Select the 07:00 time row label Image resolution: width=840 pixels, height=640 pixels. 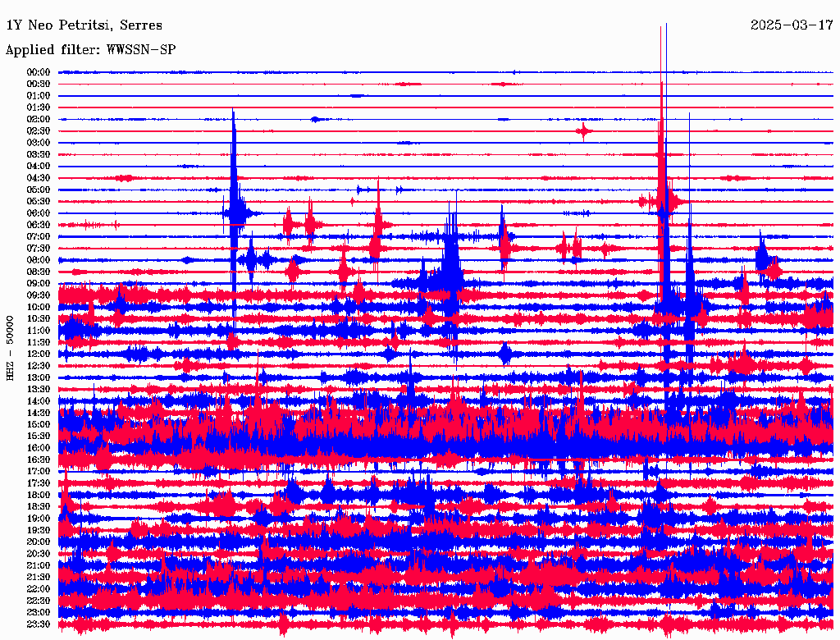(x=38, y=237)
